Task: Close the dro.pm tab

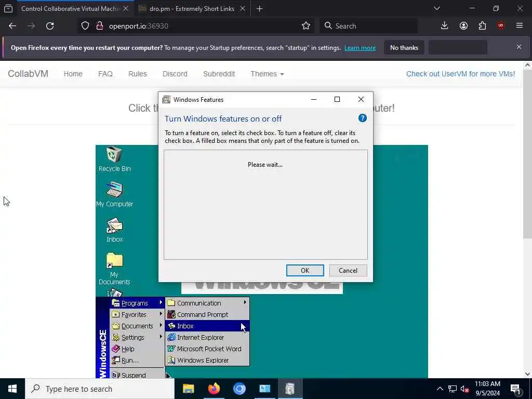Action: (243, 9)
